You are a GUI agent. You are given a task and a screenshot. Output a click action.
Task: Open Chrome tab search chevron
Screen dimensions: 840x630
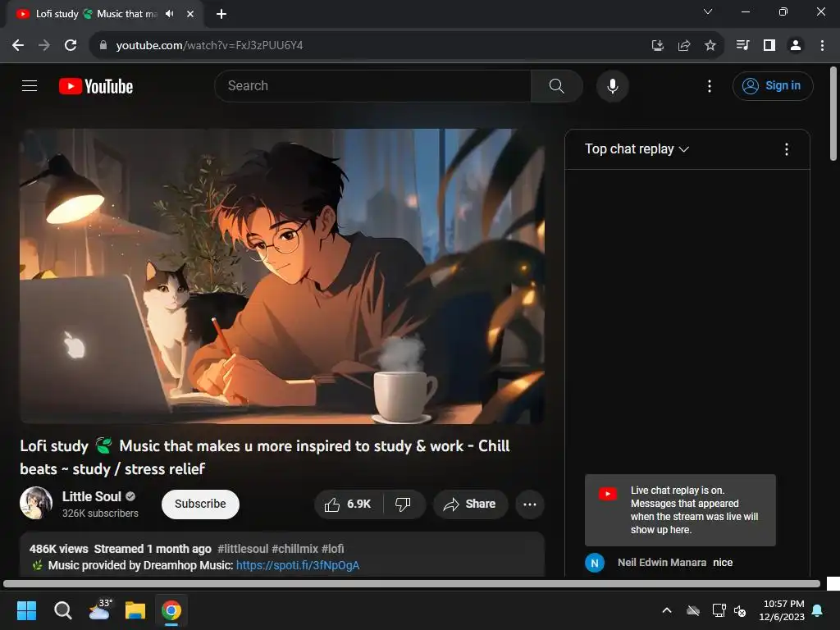click(x=708, y=11)
